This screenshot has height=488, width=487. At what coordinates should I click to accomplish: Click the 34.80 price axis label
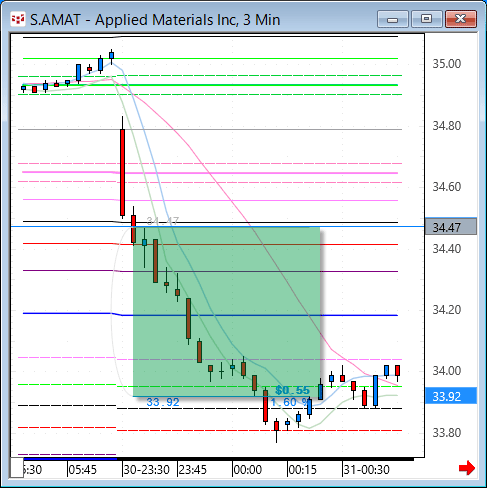tap(447, 126)
